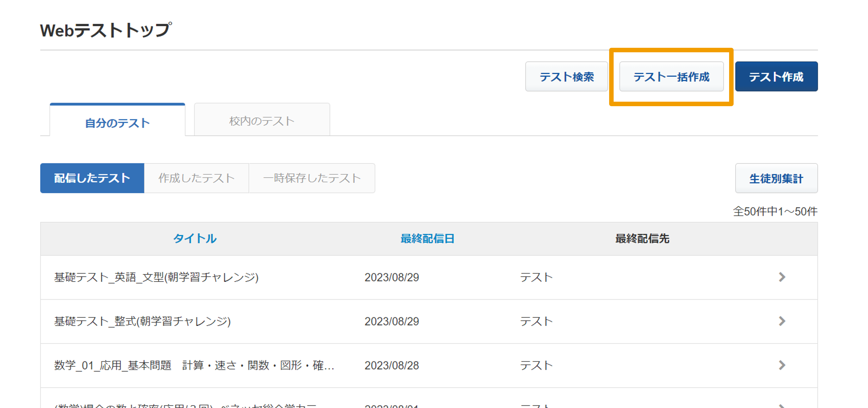Screen dimensions: 868x408
Task: Select the 配信したテスト filter tab
Action: click(92, 178)
